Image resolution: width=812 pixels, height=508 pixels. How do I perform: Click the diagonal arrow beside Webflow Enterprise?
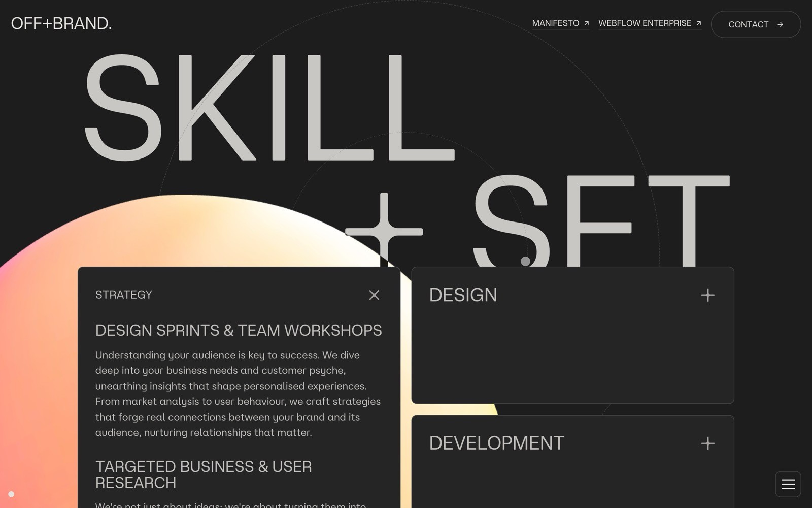pos(698,23)
